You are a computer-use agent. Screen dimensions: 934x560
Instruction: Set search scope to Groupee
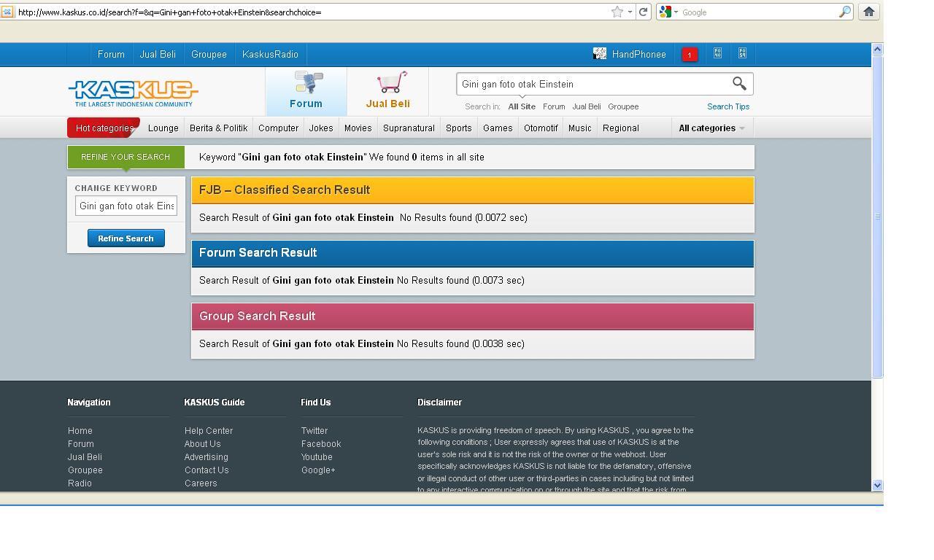[623, 106]
